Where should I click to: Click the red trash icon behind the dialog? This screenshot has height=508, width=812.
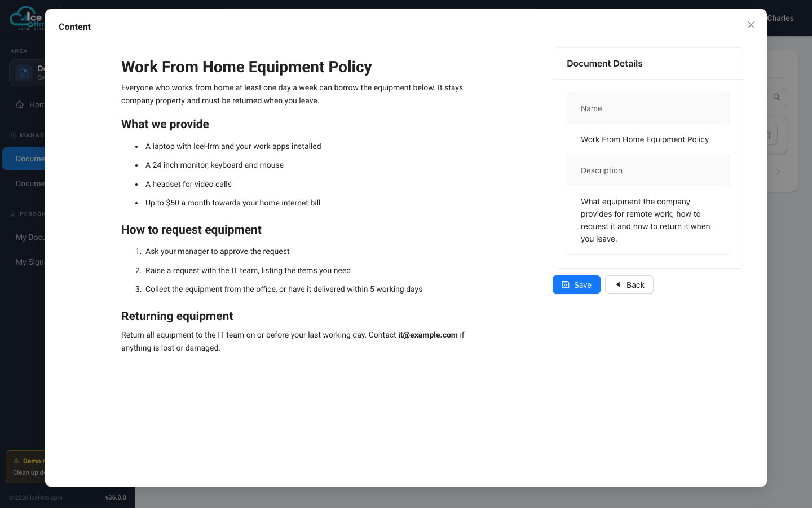point(769,135)
